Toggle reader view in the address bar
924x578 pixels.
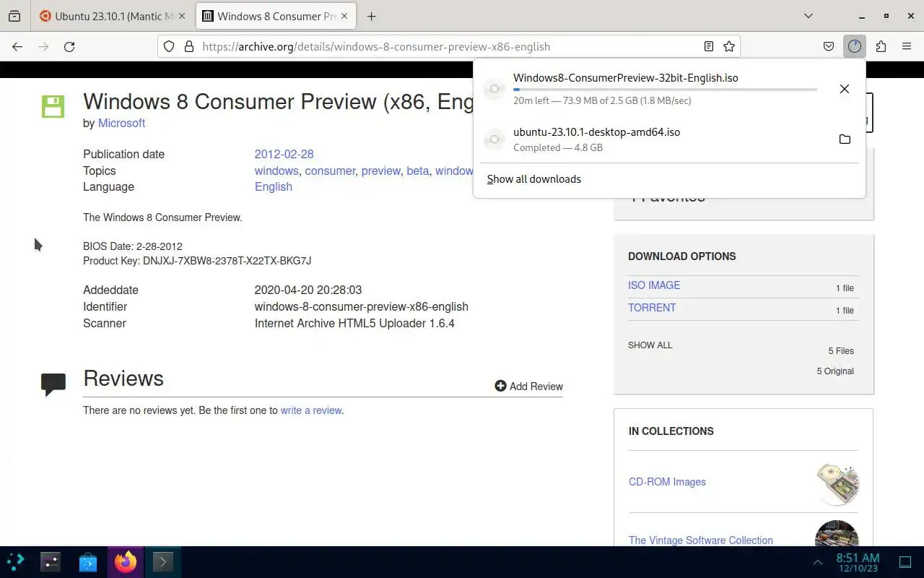pos(709,46)
